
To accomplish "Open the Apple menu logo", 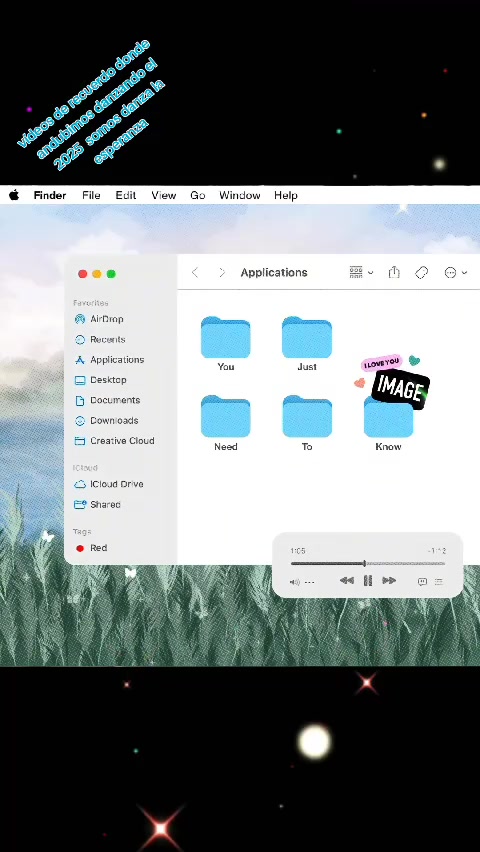I will click(14, 195).
